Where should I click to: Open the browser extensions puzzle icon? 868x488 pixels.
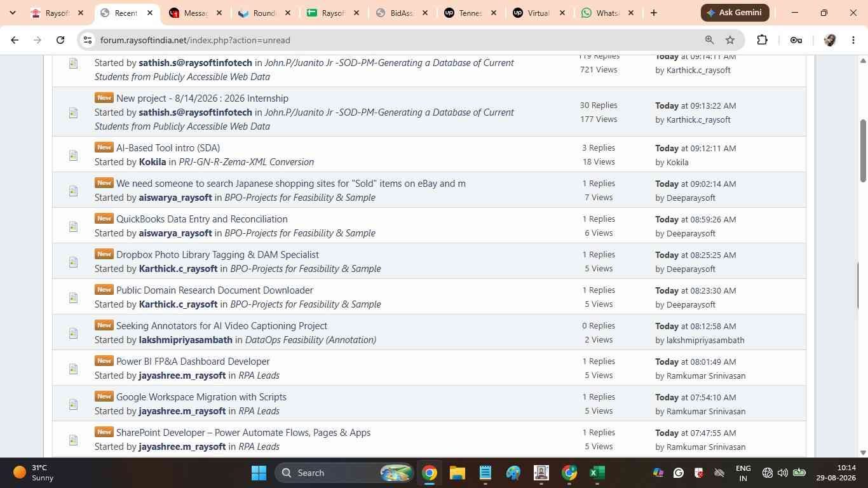(x=762, y=40)
